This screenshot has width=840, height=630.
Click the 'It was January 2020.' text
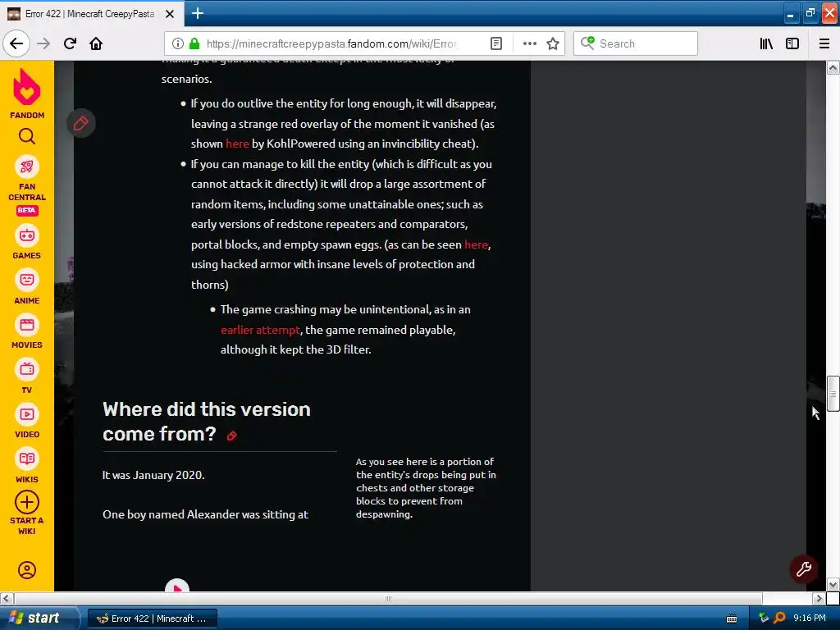[x=153, y=475]
